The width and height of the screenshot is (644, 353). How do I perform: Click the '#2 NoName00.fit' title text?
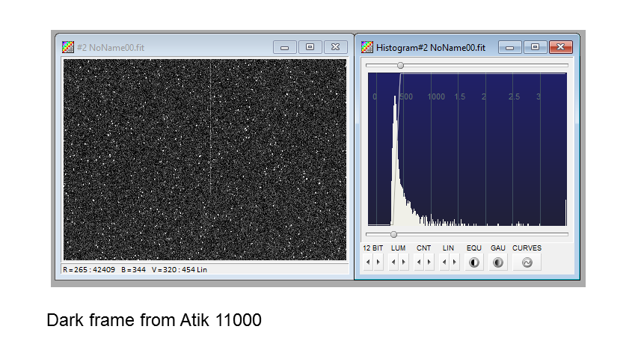(x=111, y=48)
